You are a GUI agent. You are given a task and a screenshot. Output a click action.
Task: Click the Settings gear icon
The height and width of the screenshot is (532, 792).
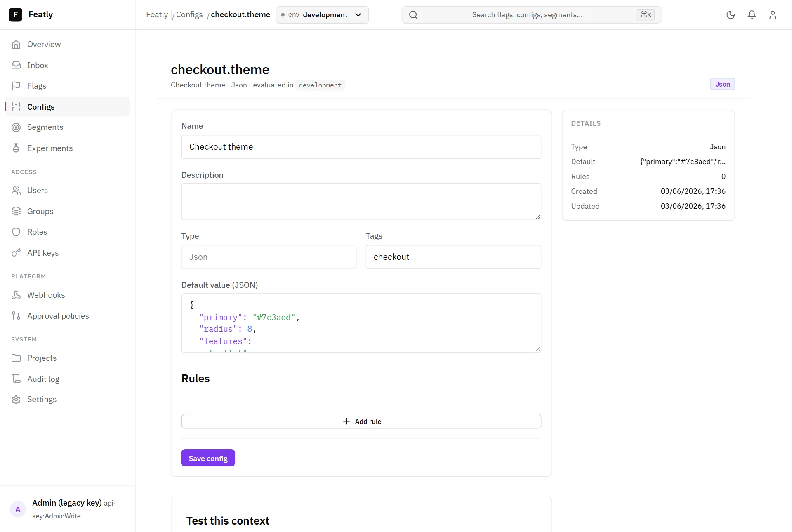(16, 400)
